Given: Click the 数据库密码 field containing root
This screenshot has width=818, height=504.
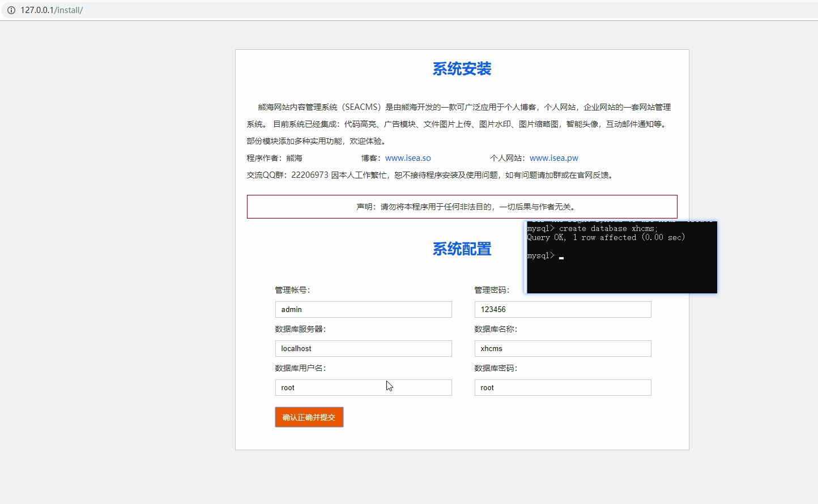Looking at the screenshot, I should pos(563,387).
